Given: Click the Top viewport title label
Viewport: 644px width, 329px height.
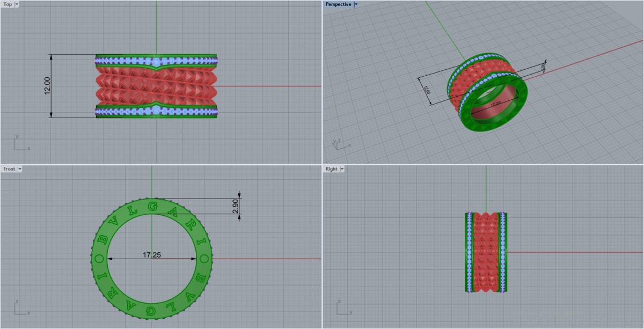Looking at the screenshot, I should [x=8, y=4].
